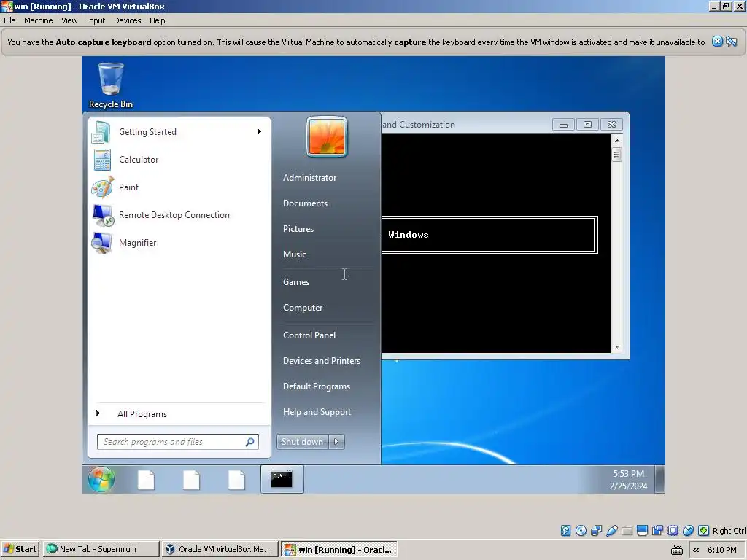The width and height of the screenshot is (747, 560).
Task: Open Music library link
Action: point(295,254)
